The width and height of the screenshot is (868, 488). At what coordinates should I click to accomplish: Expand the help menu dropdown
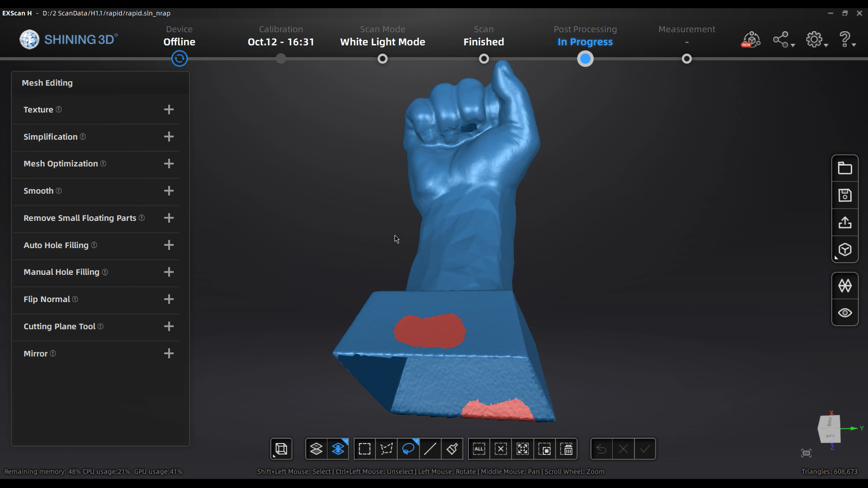click(x=847, y=39)
